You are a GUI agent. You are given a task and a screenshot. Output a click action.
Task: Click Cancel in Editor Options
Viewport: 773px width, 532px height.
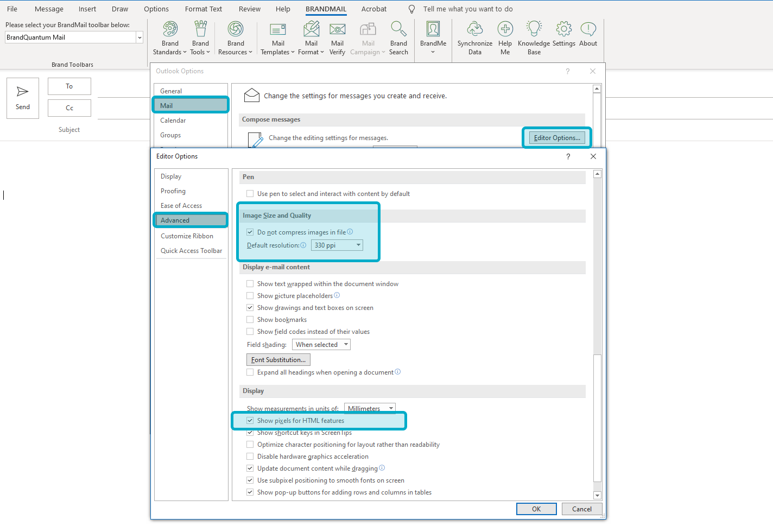click(x=582, y=509)
